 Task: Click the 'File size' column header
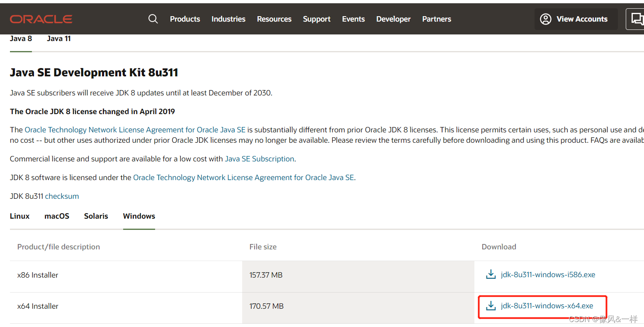[263, 247]
